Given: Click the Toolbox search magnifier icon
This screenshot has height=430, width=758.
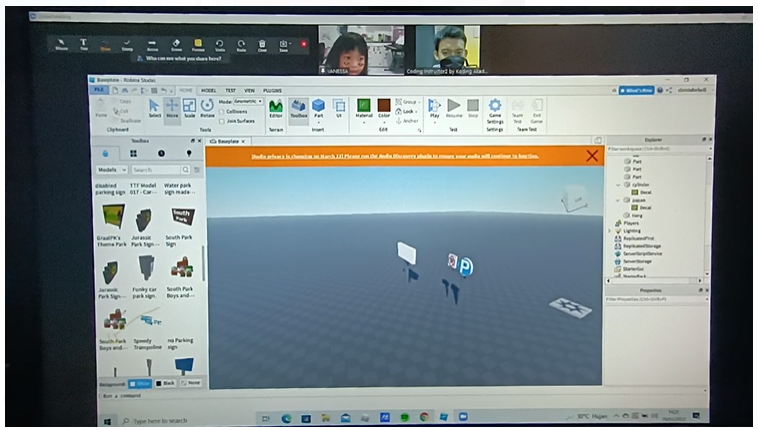Looking at the screenshot, I should point(186,170).
